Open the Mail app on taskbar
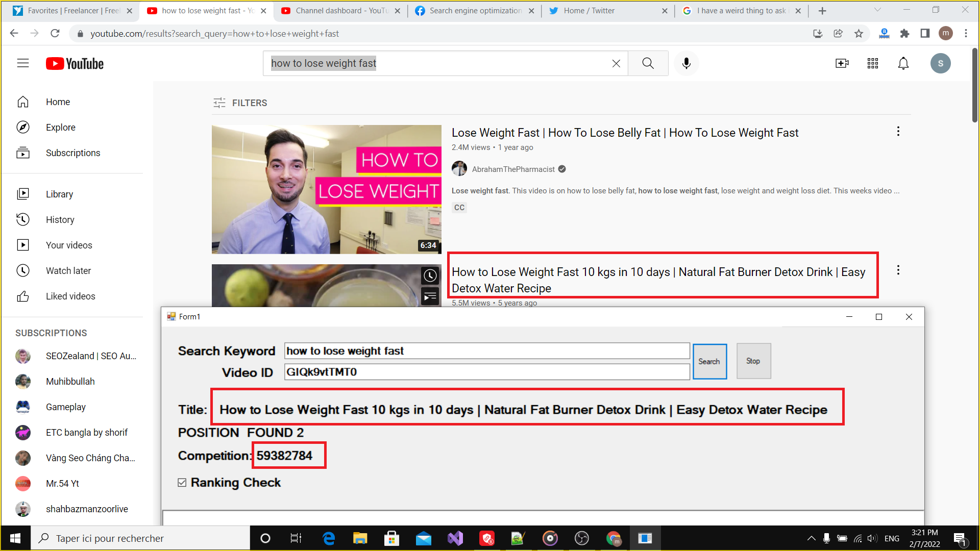This screenshot has height=551, width=980. point(424,538)
